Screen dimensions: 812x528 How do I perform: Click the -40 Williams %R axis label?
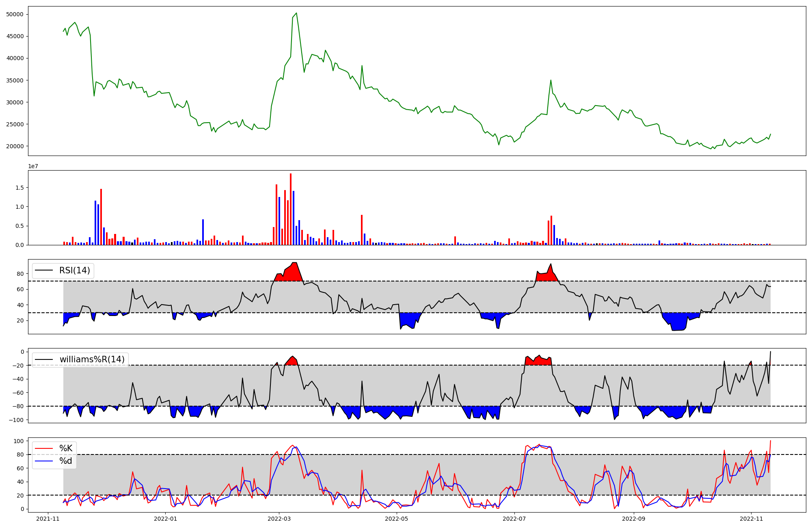[18, 379]
